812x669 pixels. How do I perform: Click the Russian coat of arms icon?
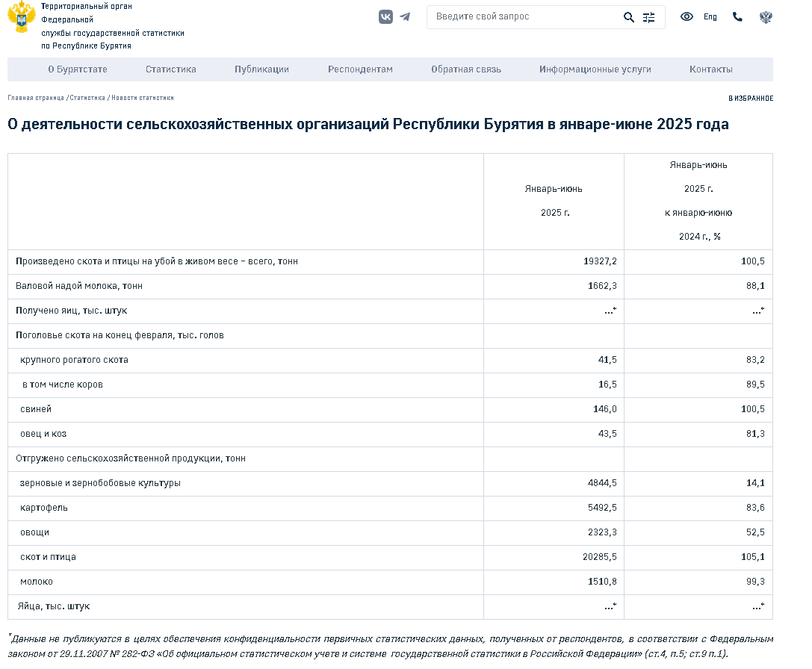click(766, 17)
